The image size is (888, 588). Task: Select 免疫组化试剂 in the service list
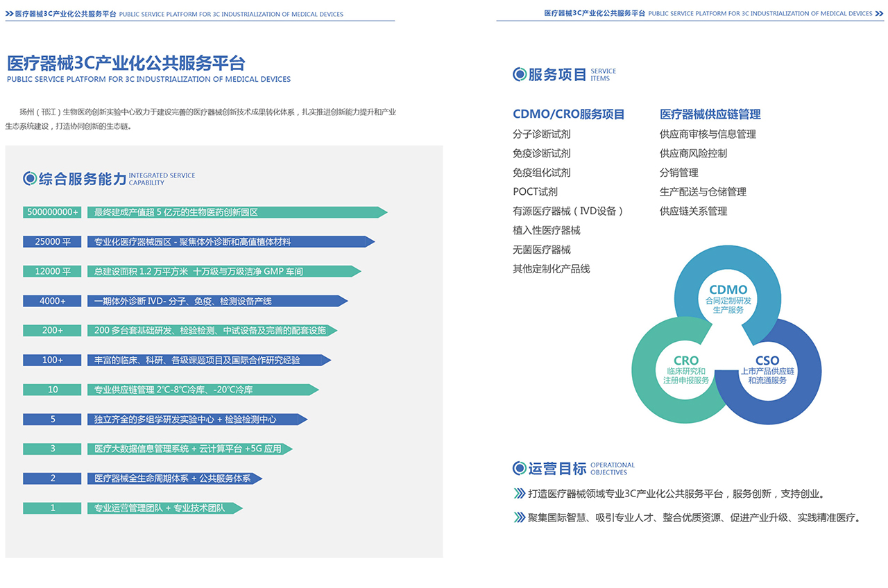tap(542, 173)
